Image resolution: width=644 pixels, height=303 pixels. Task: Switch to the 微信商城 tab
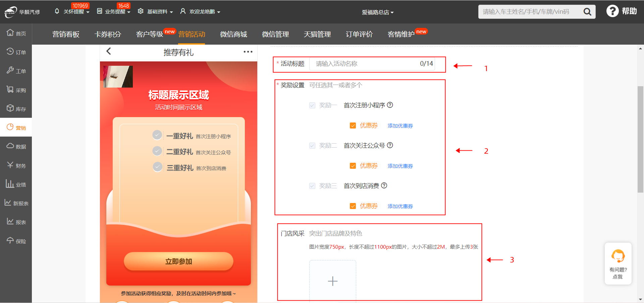click(x=233, y=34)
